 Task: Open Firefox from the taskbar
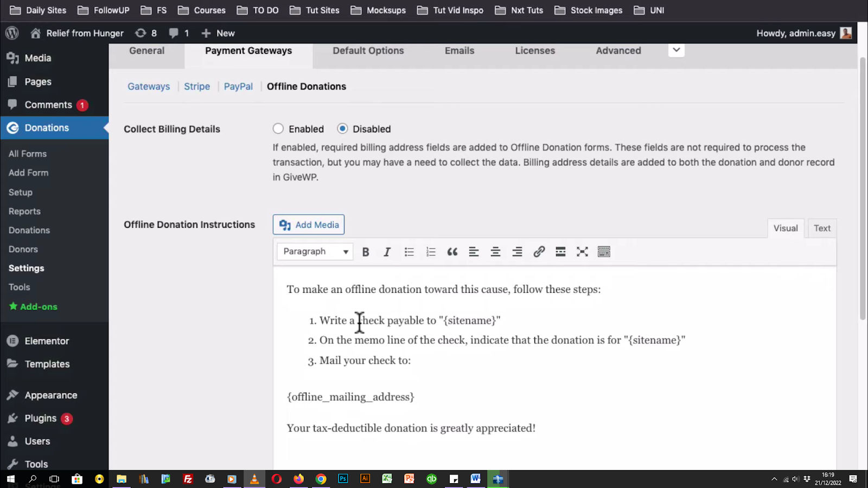[x=299, y=479]
